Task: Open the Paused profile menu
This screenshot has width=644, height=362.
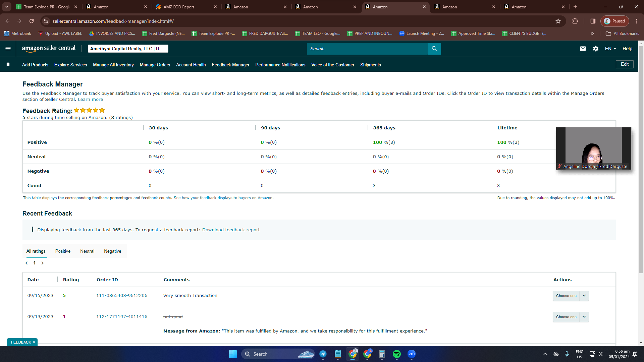Action: (615, 21)
